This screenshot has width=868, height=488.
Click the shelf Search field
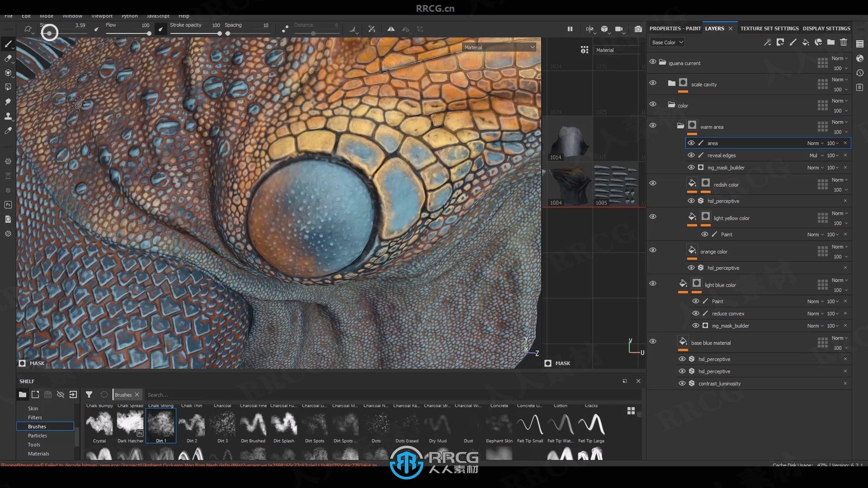392,395
